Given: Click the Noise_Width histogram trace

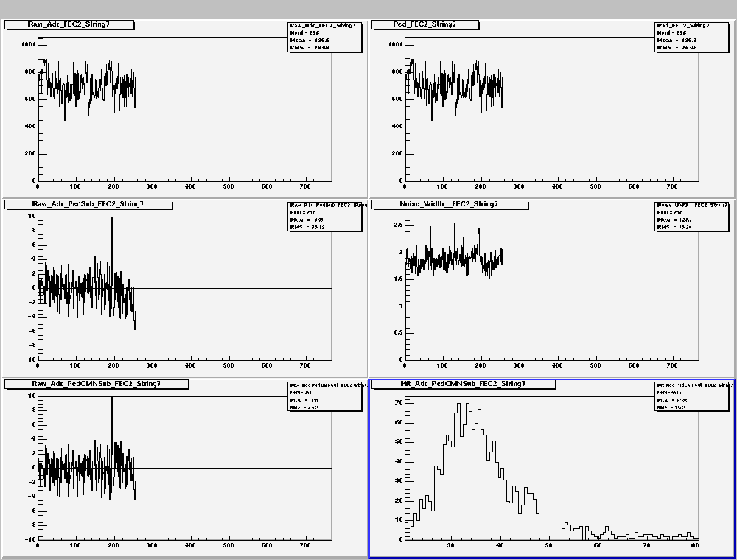Looking at the screenshot, I should [454, 261].
